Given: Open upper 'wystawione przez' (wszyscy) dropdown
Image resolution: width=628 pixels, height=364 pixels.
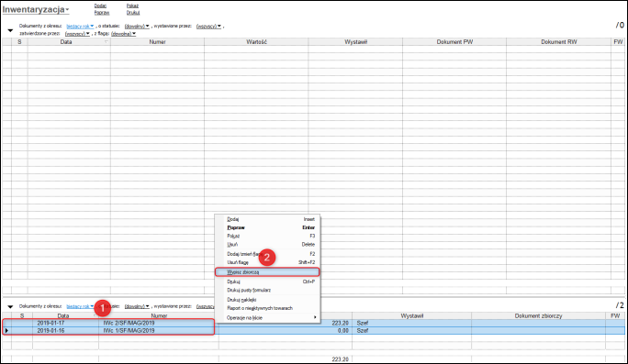Looking at the screenshot, I should point(208,27).
